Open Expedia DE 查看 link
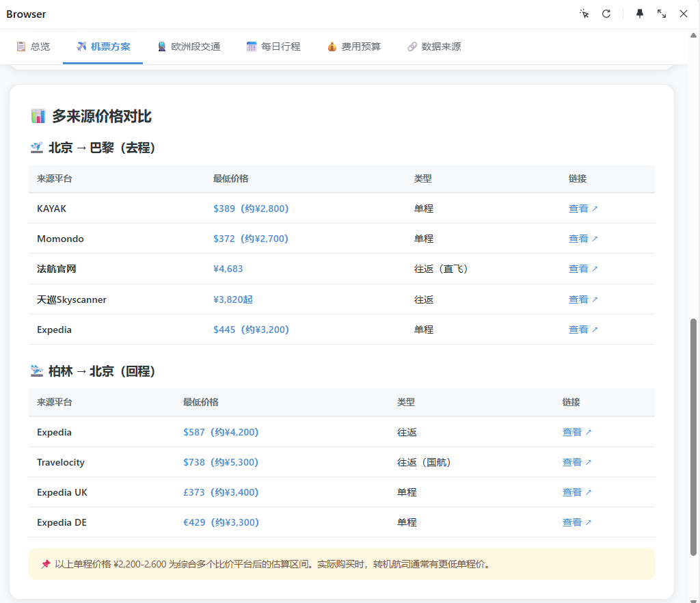Image resolution: width=700 pixels, height=603 pixels. pyautogui.click(x=576, y=522)
